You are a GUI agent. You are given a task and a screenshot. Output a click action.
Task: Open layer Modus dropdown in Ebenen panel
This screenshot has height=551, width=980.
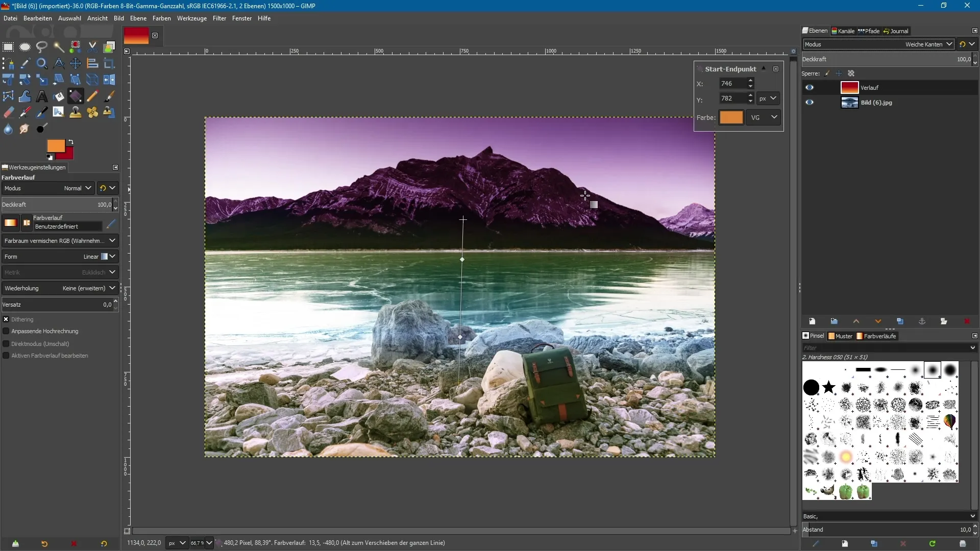coord(878,44)
